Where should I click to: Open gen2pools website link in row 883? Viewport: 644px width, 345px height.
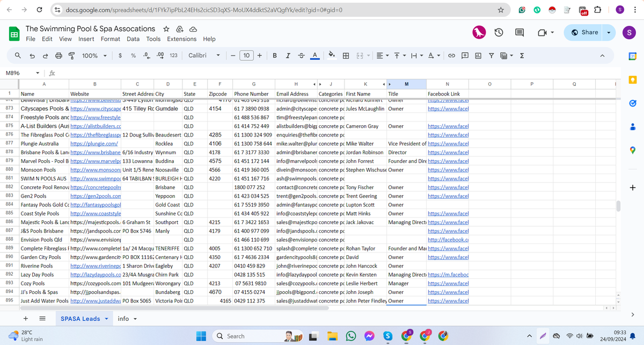click(x=96, y=196)
